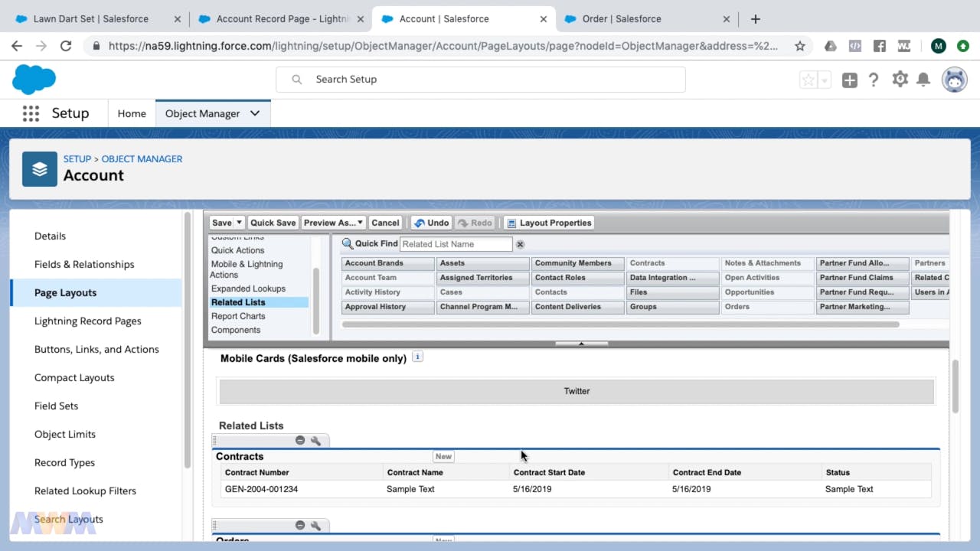Click New button on Contracts list

click(443, 456)
